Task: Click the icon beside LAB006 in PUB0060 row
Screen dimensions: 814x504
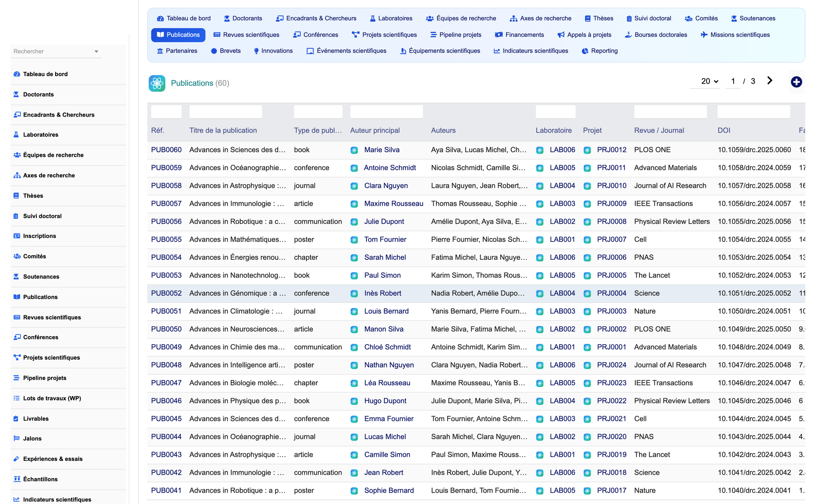Action: coord(540,150)
